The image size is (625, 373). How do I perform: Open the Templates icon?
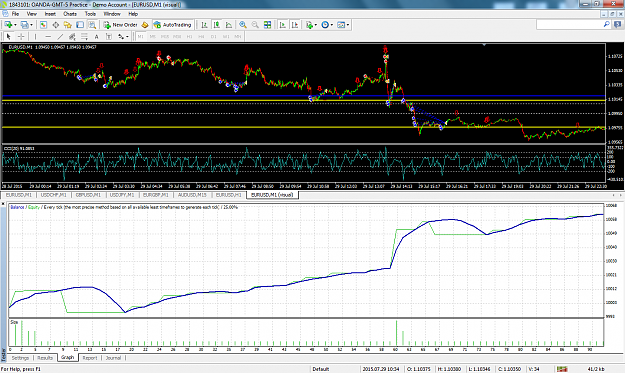click(341, 25)
